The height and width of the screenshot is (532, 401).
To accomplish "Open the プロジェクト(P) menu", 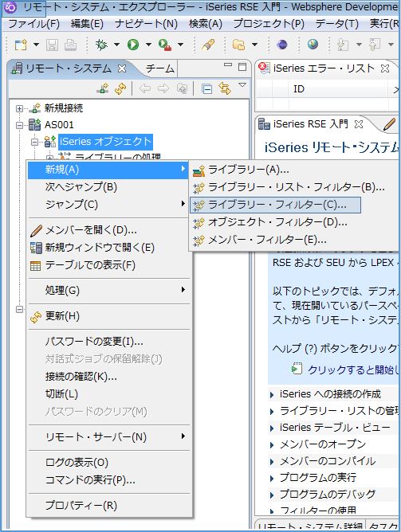I will (269, 24).
